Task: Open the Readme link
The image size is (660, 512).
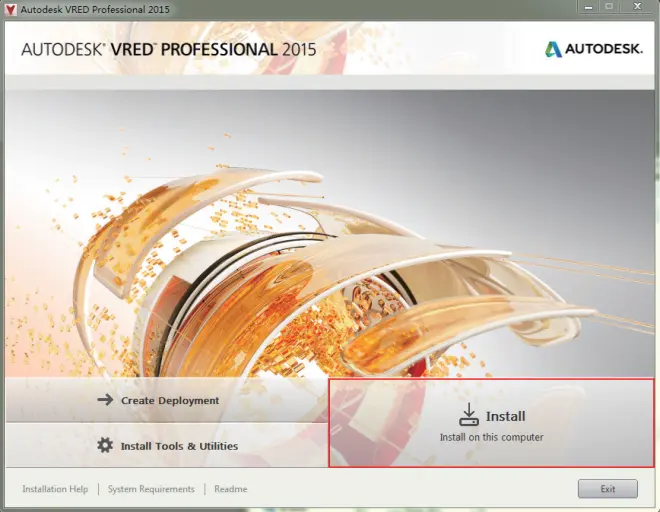Action: pyautogui.click(x=231, y=489)
